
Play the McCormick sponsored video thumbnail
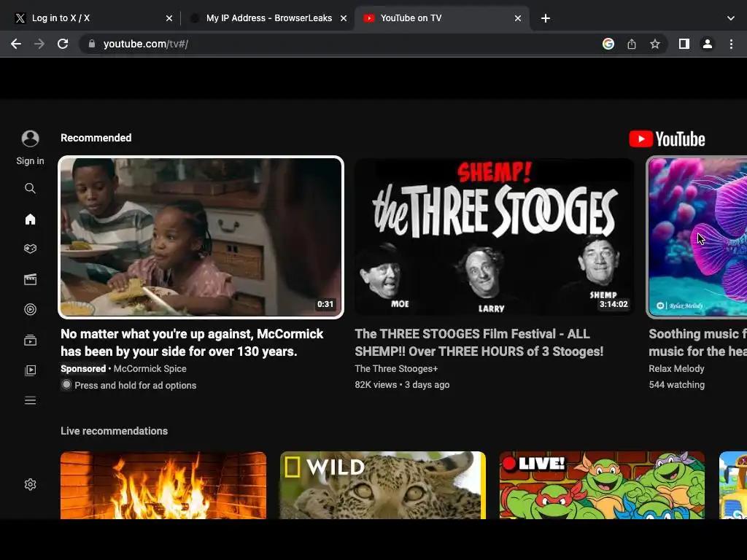tap(201, 237)
